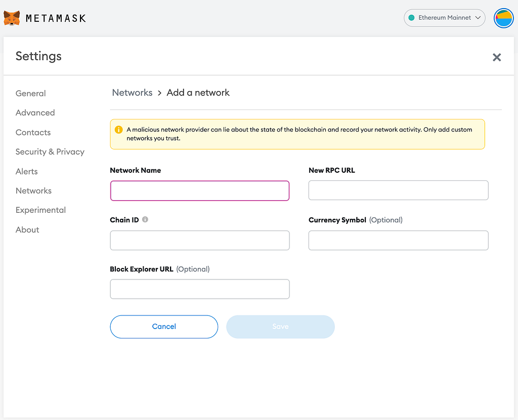Viewport: 518px width, 420px height.
Task: Focus the Network Name field
Action: (199, 191)
